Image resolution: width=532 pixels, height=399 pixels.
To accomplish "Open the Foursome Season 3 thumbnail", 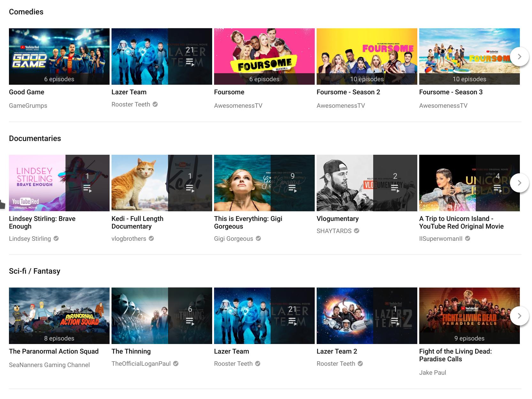I will point(469,57).
